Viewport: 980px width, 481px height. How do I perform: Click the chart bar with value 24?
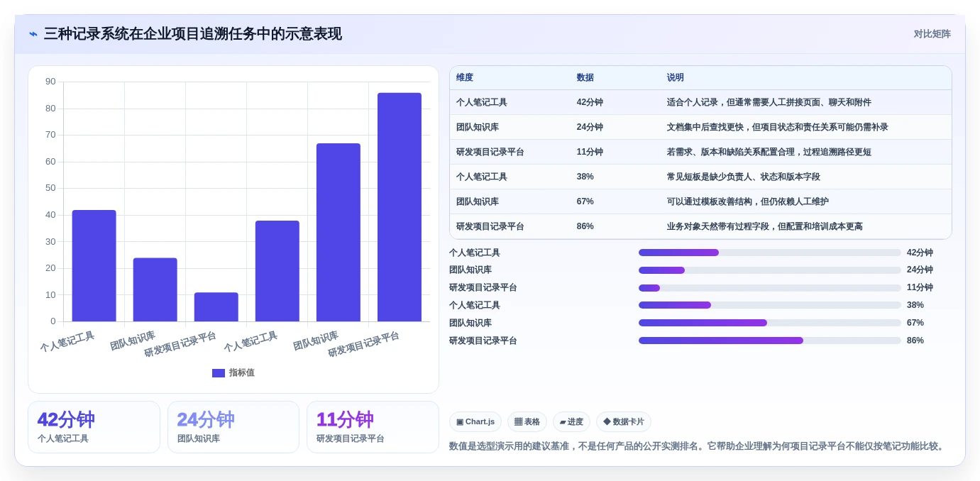155,289
